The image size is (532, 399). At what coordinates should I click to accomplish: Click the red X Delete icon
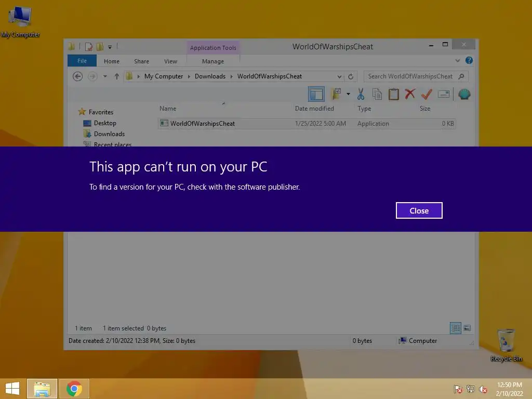coord(410,94)
